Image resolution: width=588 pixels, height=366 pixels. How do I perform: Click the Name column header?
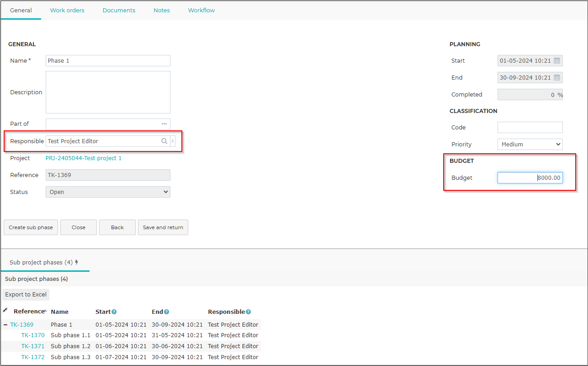[59, 312]
